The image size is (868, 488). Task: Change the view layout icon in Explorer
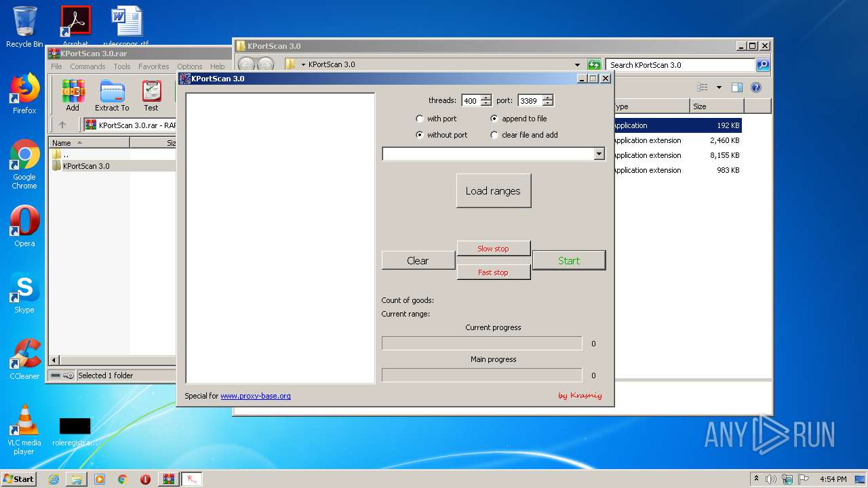(x=703, y=87)
